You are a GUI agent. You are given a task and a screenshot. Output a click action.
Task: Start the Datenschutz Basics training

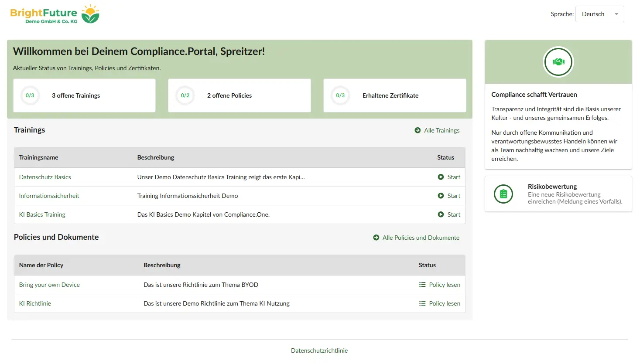pos(454,177)
